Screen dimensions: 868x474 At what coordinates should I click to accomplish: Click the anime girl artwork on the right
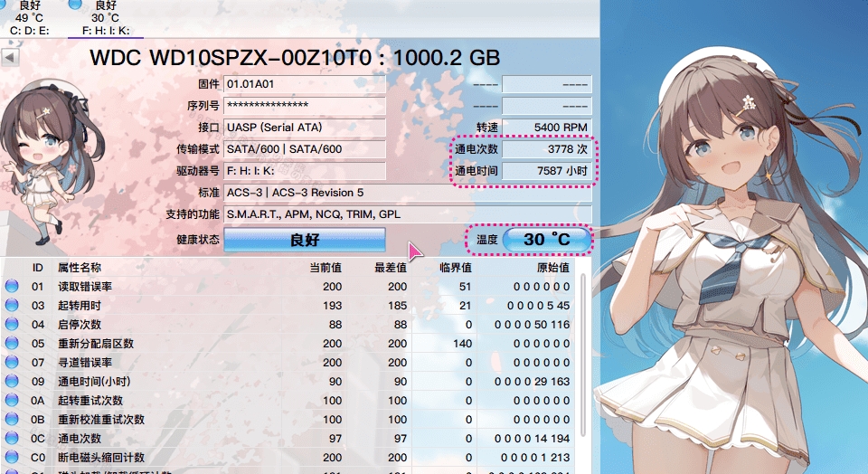[734, 261]
